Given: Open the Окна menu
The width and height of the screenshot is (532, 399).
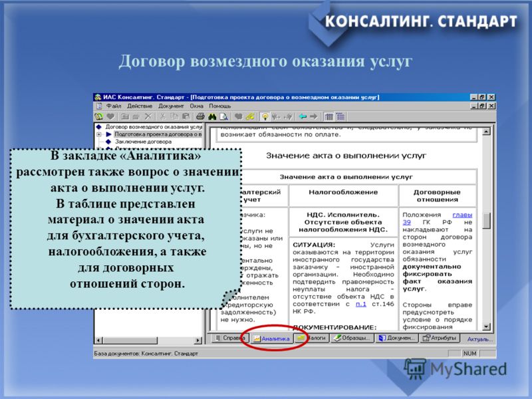Looking at the screenshot, I should (196, 106).
